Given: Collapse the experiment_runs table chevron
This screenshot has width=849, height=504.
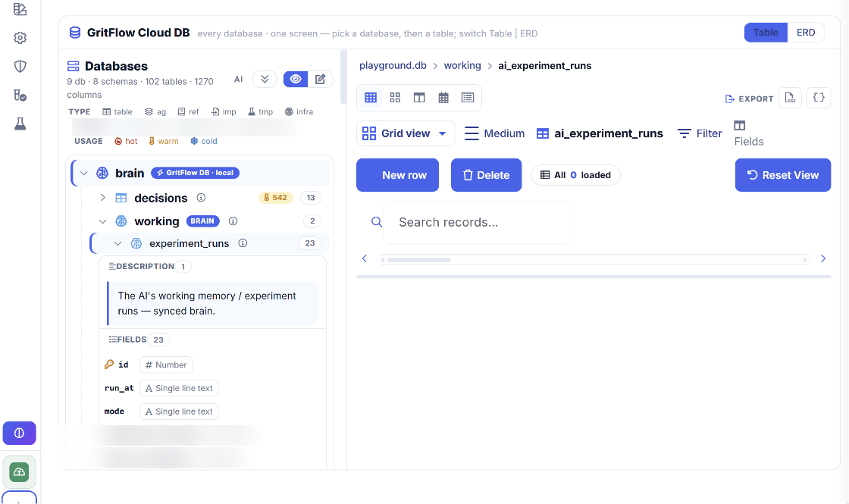Looking at the screenshot, I should 118,243.
